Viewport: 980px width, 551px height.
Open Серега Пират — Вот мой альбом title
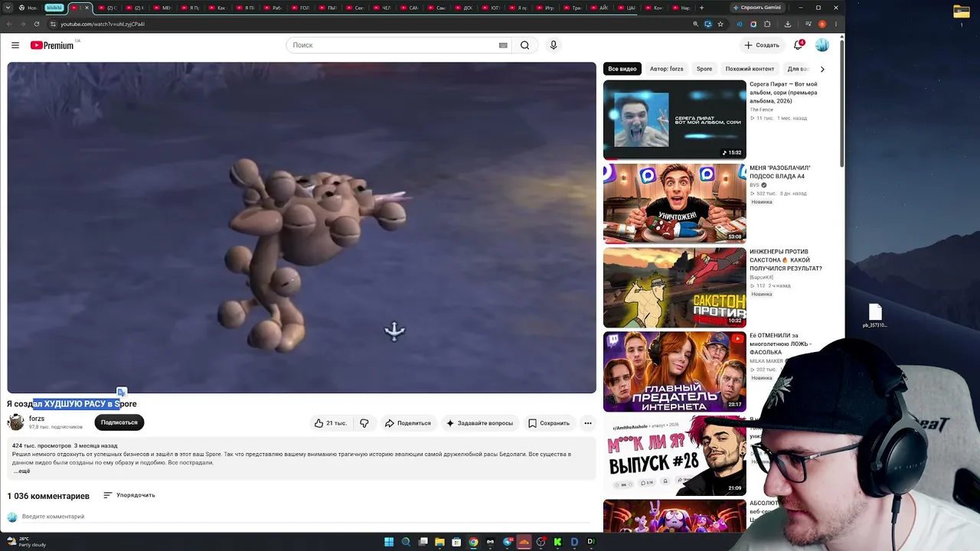click(x=783, y=93)
